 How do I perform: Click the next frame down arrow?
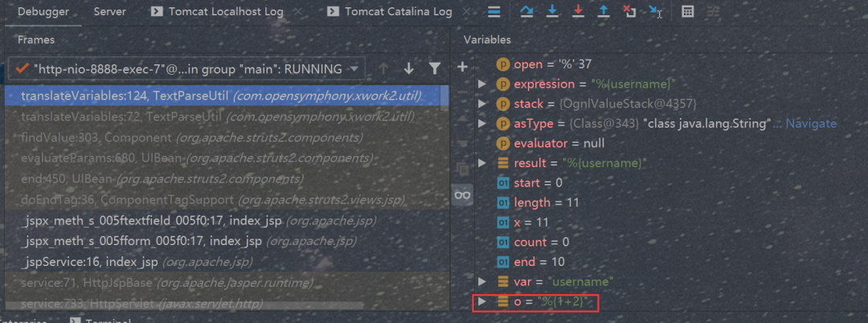[x=409, y=68]
